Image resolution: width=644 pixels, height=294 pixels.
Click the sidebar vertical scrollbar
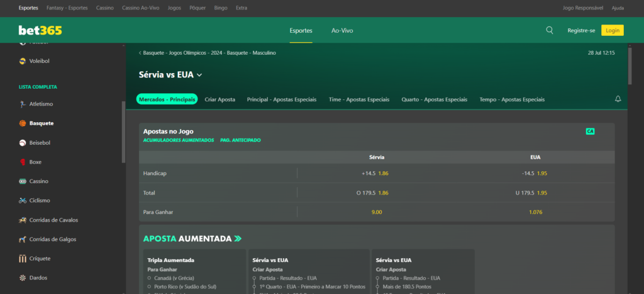(x=124, y=132)
